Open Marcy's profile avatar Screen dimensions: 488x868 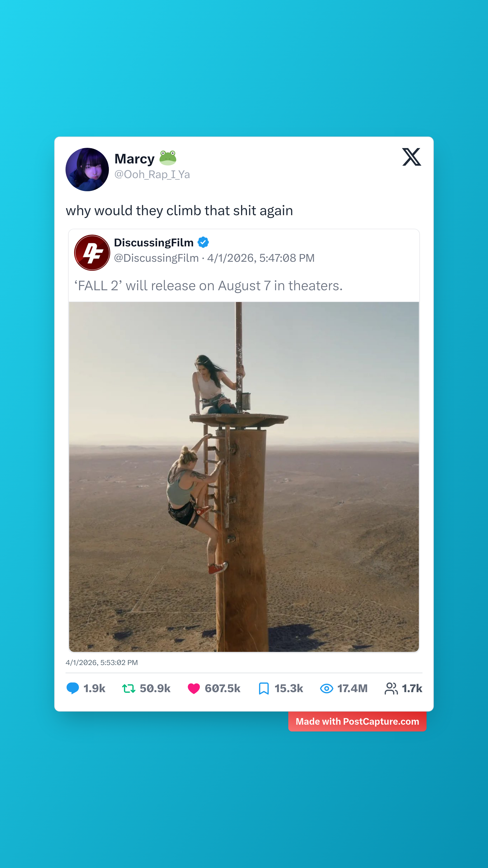(x=87, y=170)
